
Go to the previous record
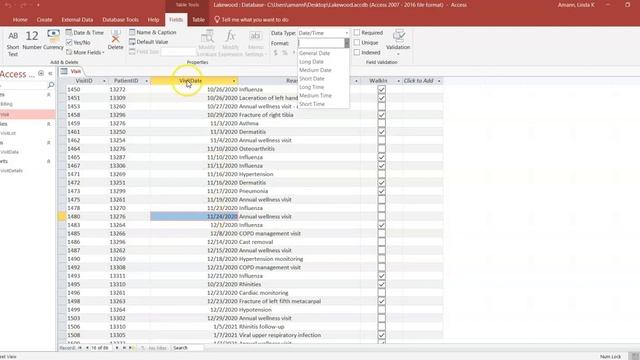point(87,348)
